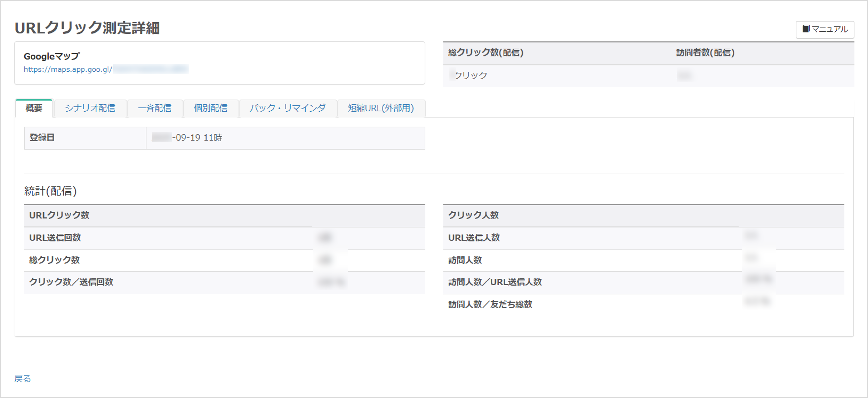Viewport: 868px width, 398px height.
Task: Open the 個別配信 tab
Action: pos(211,108)
